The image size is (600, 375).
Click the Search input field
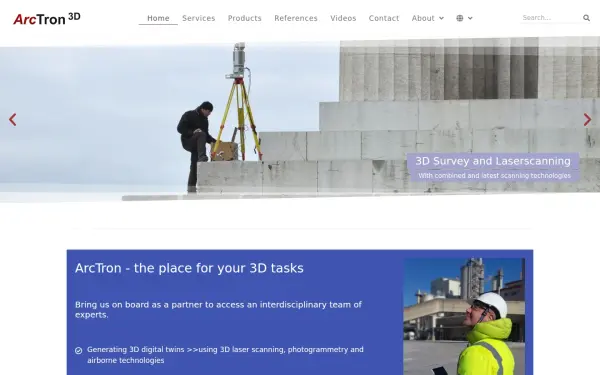coord(551,18)
